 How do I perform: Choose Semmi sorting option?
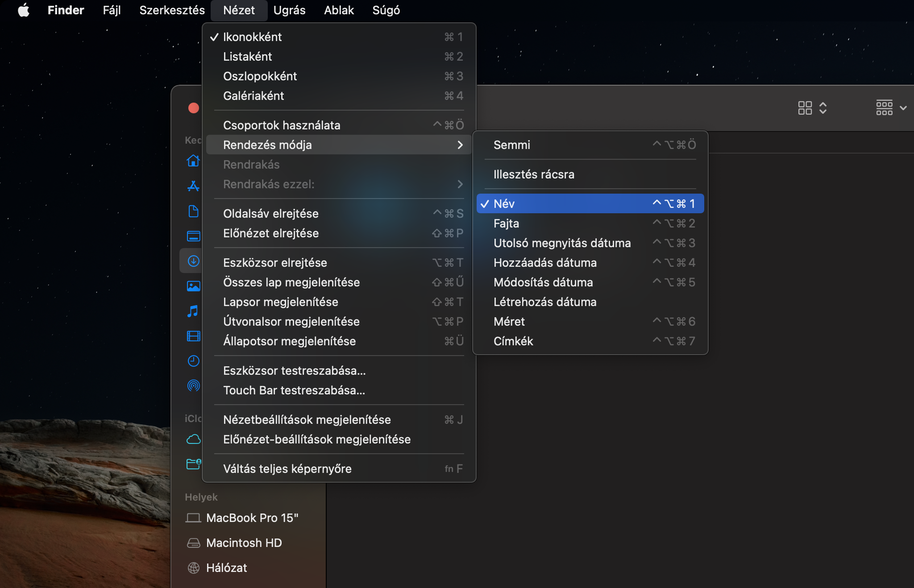click(x=590, y=145)
